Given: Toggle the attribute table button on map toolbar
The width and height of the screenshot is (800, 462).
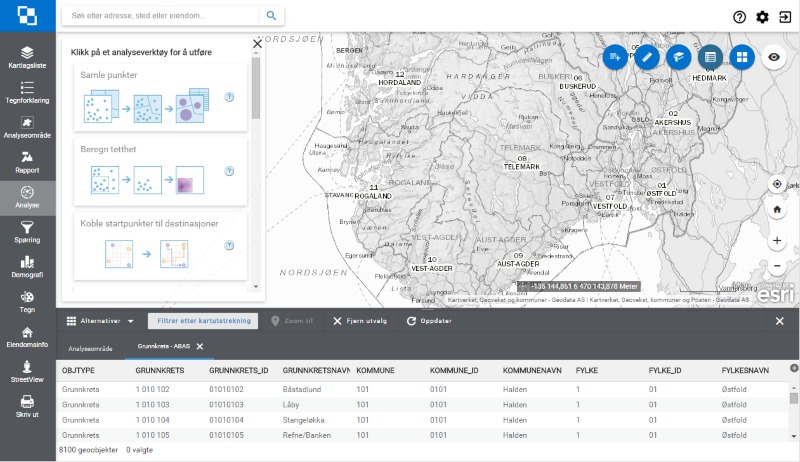Looking at the screenshot, I should [x=710, y=57].
